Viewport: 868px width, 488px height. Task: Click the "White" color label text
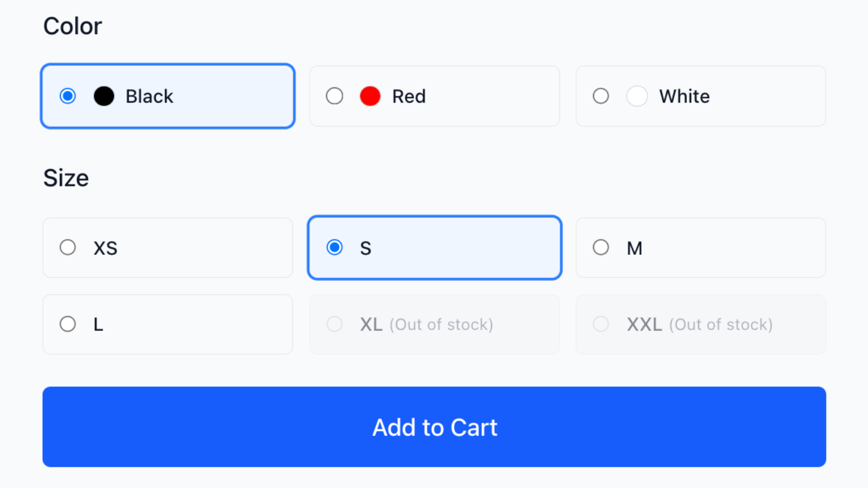[684, 97]
